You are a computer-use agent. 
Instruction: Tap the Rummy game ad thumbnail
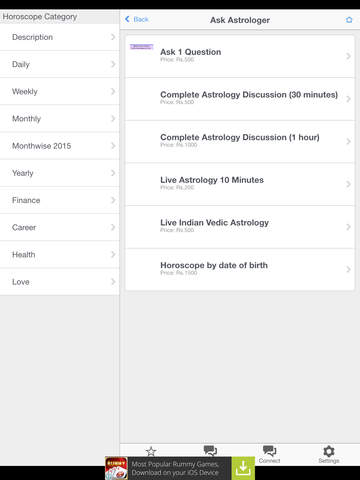coord(116,468)
